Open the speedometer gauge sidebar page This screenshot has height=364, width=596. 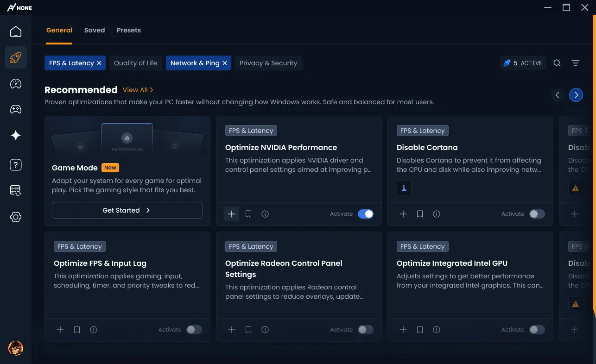point(16,84)
